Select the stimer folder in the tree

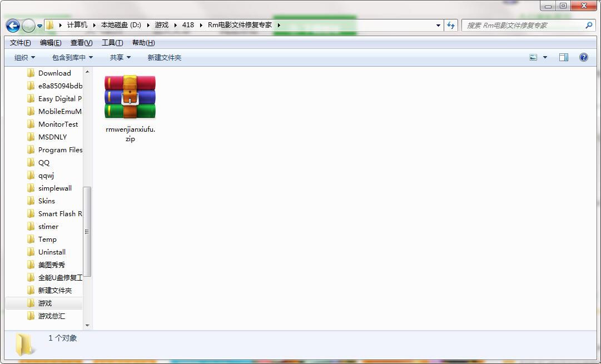pos(48,226)
